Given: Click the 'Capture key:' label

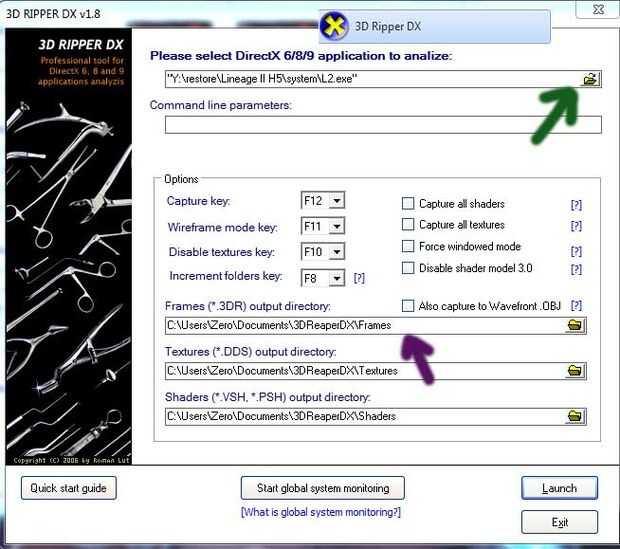Looking at the screenshot, I should point(198,201).
